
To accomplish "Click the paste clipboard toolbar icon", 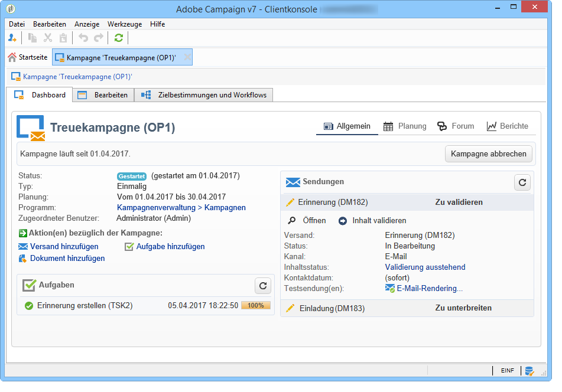I will click(63, 38).
